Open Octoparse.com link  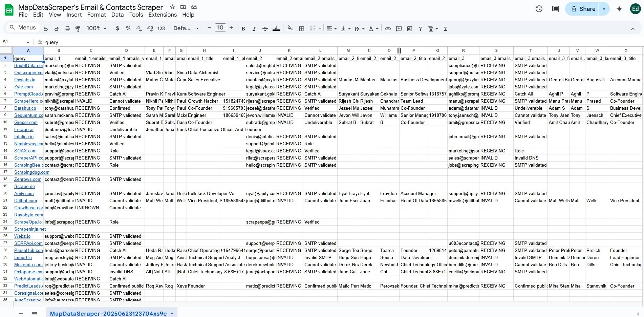[29, 272]
